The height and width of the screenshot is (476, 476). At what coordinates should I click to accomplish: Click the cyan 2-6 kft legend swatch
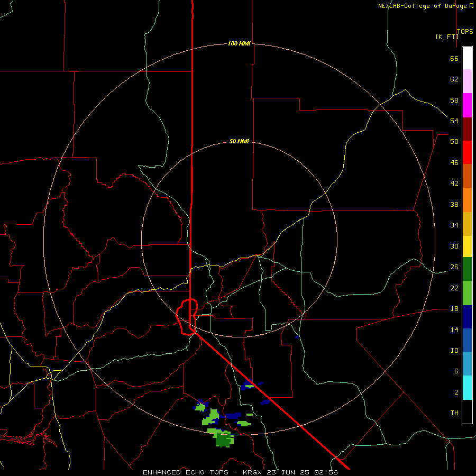coord(467,388)
